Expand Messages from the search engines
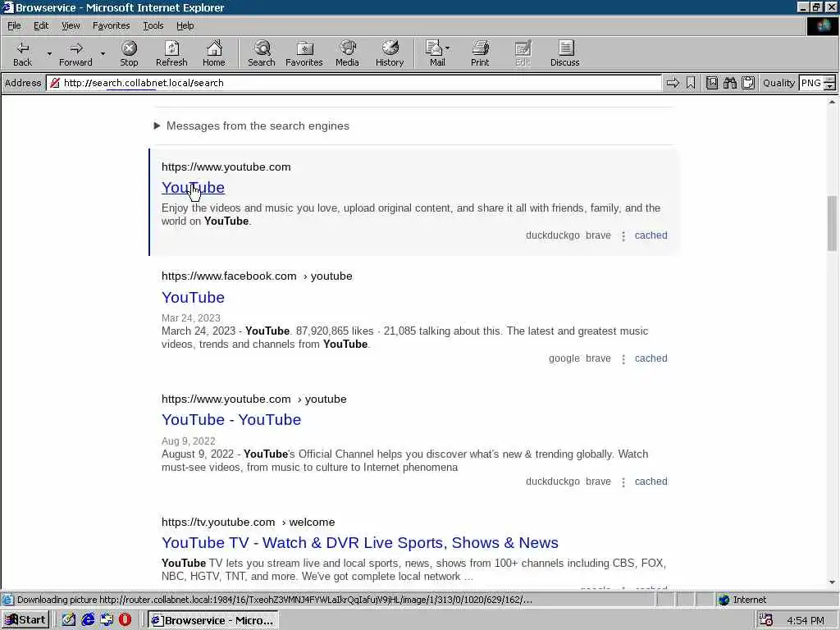The width and height of the screenshot is (840, 630). click(252, 126)
